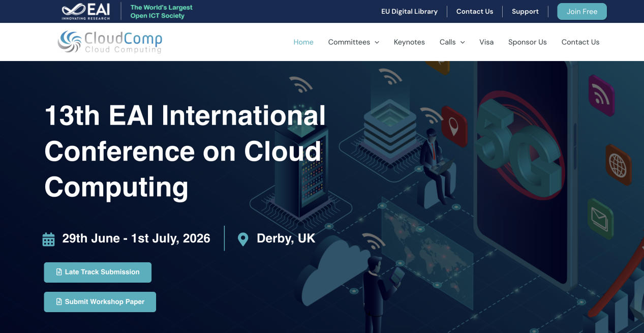Click the EAI Innovating Research logo
Image resolution: width=644 pixels, height=333 pixels.
[x=85, y=11]
